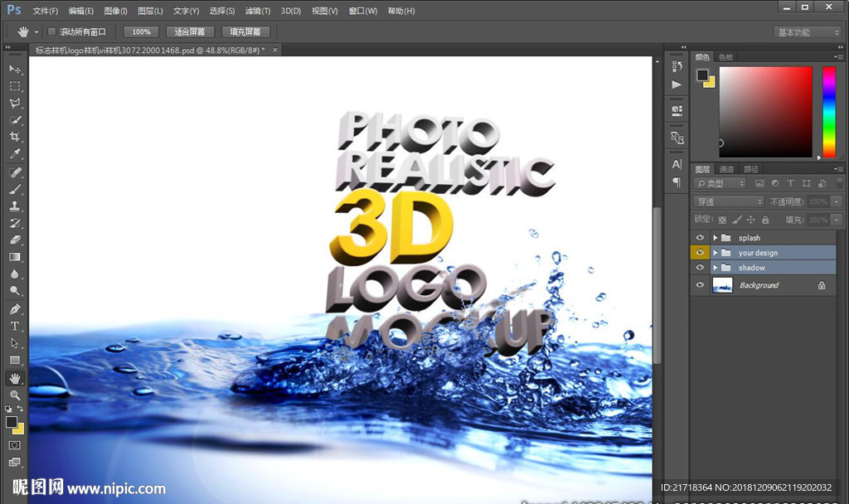Select the Rectangle shape tool
849x504 pixels.
tap(15, 360)
